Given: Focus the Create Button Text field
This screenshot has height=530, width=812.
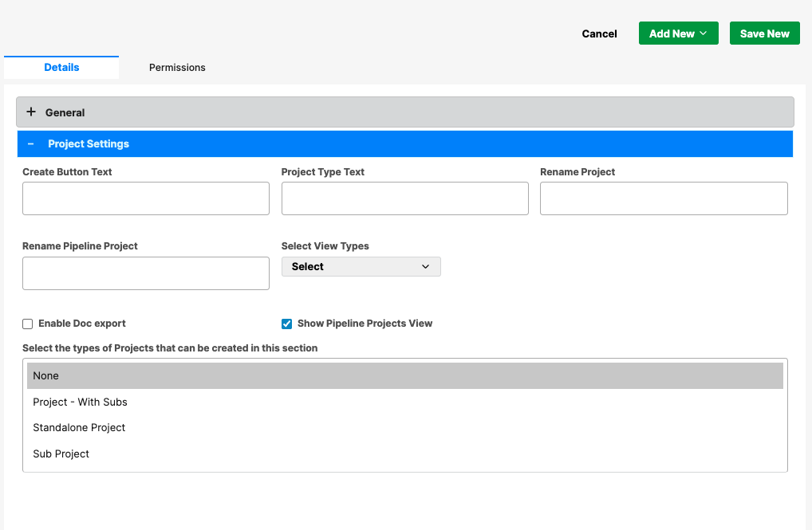Looking at the screenshot, I should [146, 198].
